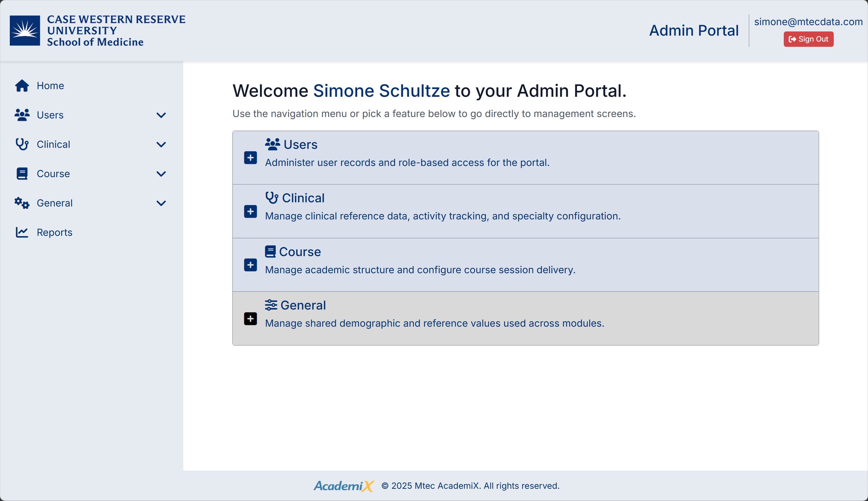The image size is (868, 501).
Task: Open the Course sidebar chevron dropdown
Action: tap(161, 174)
